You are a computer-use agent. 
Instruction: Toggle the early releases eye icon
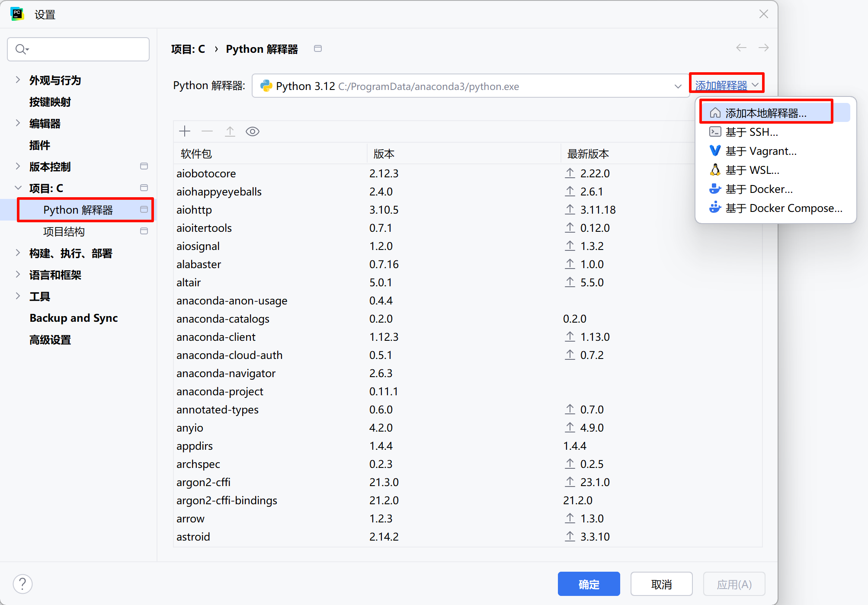pos(253,131)
